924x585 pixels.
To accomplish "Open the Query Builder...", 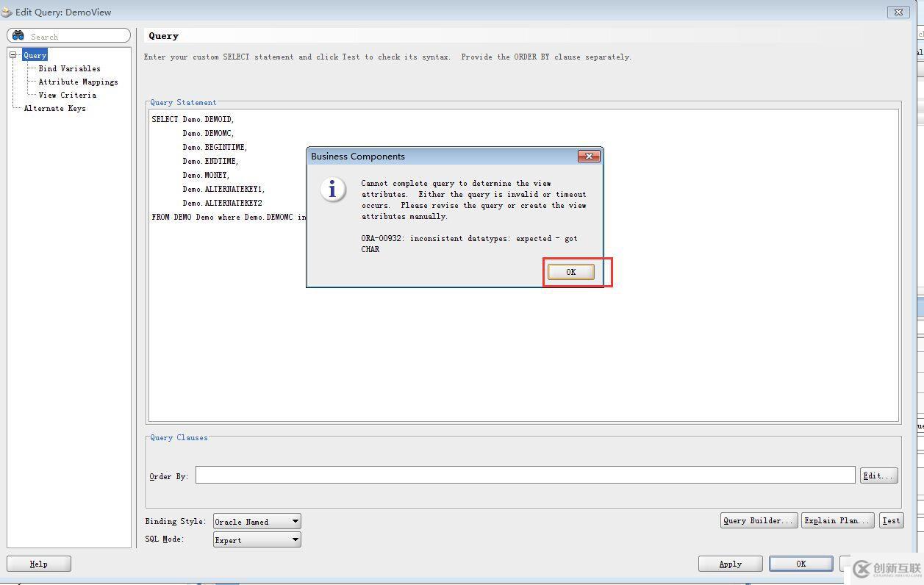I will [x=759, y=520].
